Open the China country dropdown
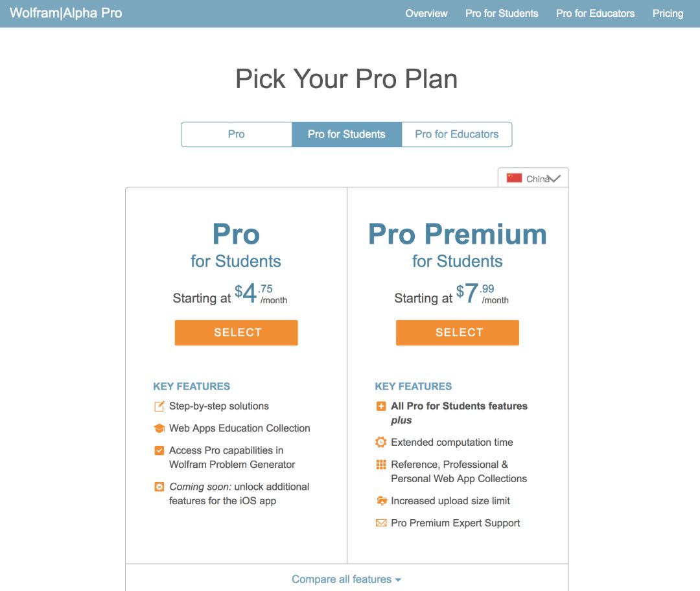The width and height of the screenshot is (700, 591). [554, 179]
